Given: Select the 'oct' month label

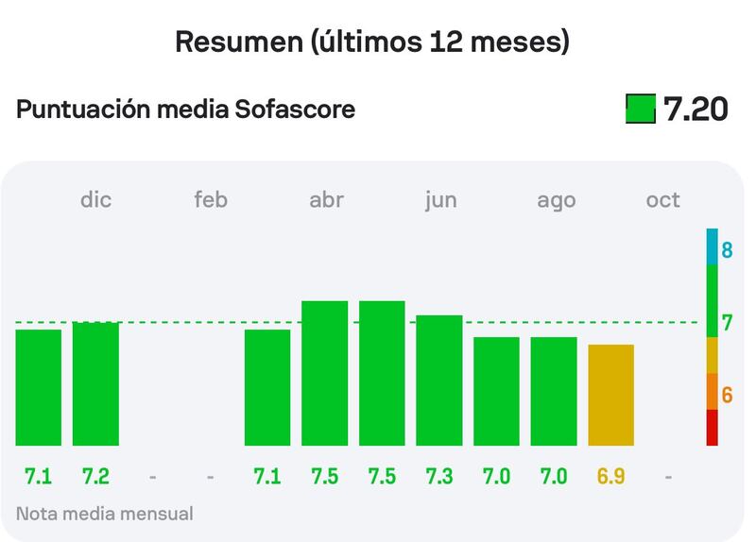Looking at the screenshot, I should [x=663, y=199].
